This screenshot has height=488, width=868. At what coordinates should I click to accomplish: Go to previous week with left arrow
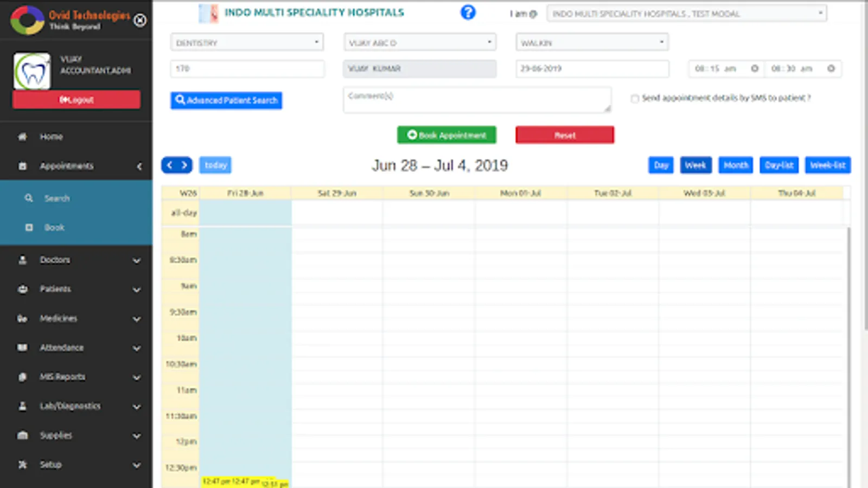[169, 165]
